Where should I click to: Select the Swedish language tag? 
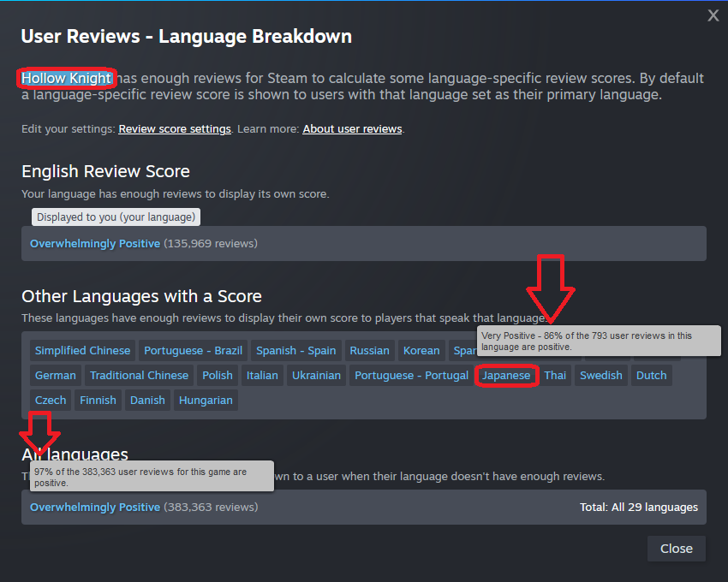click(601, 376)
